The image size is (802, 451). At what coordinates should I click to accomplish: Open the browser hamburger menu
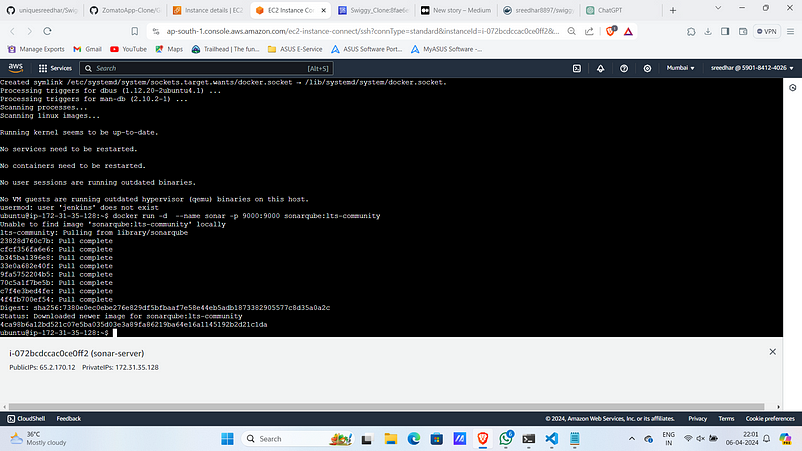[x=790, y=31]
